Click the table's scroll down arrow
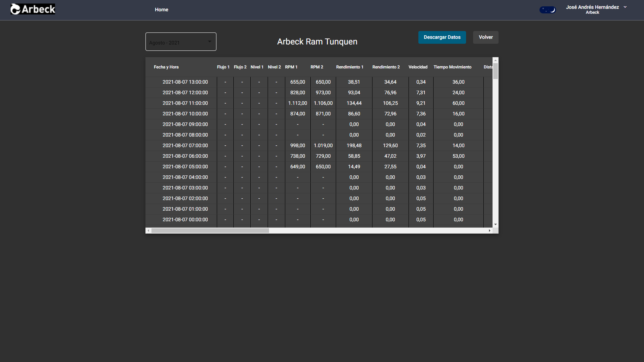Screen dimensions: 644x362 [x=495, y=224]
